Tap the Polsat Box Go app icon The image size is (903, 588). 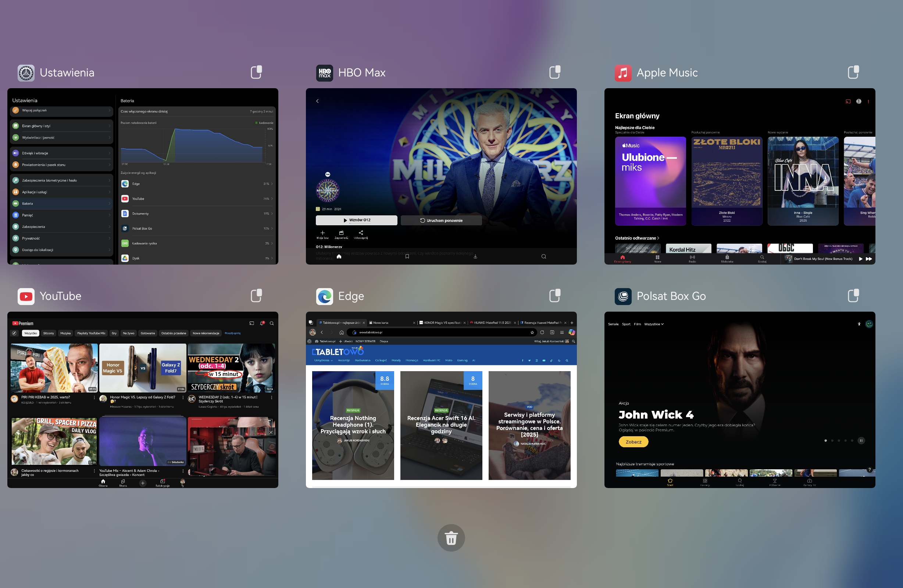coord(623,296)
